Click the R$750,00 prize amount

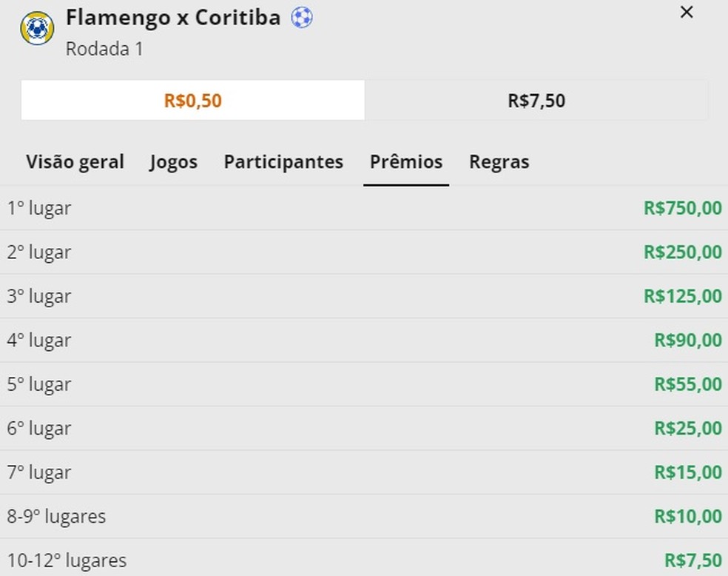click(681, 208)
